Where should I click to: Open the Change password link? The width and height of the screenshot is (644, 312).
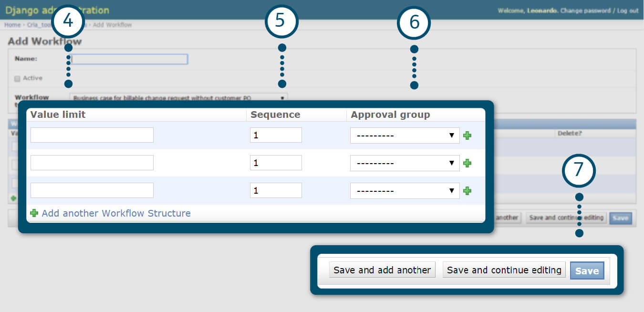tap(585, 10)
